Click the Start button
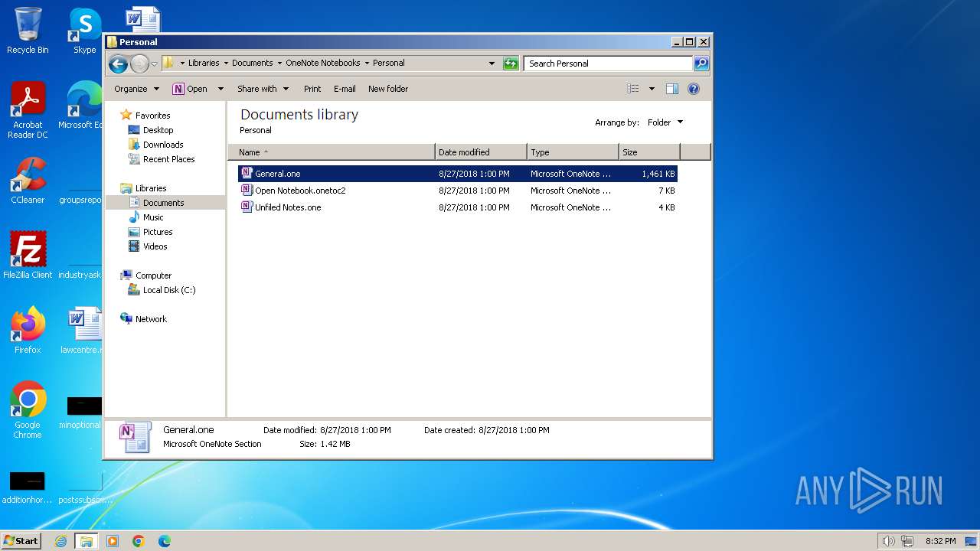This screenshot has height=551, width=980. click(x=21, y=541)
